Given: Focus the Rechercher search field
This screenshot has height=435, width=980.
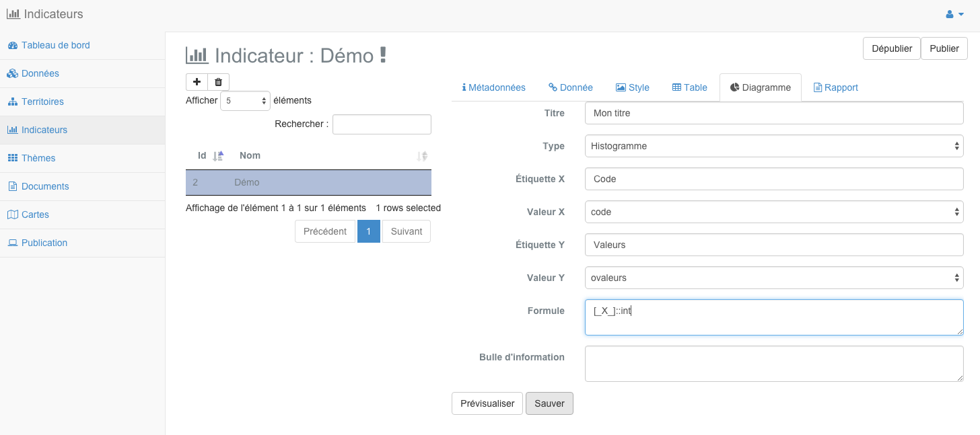Looking at the screenshot, I should [x=382, y=124].
